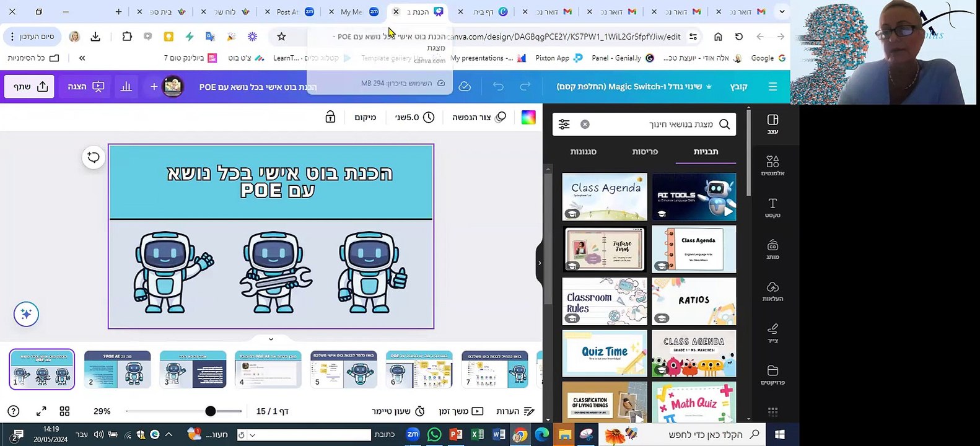Open the Duration (משך זמן) button
This screenshot has height=446, width=980.
(x=461, y=411)
